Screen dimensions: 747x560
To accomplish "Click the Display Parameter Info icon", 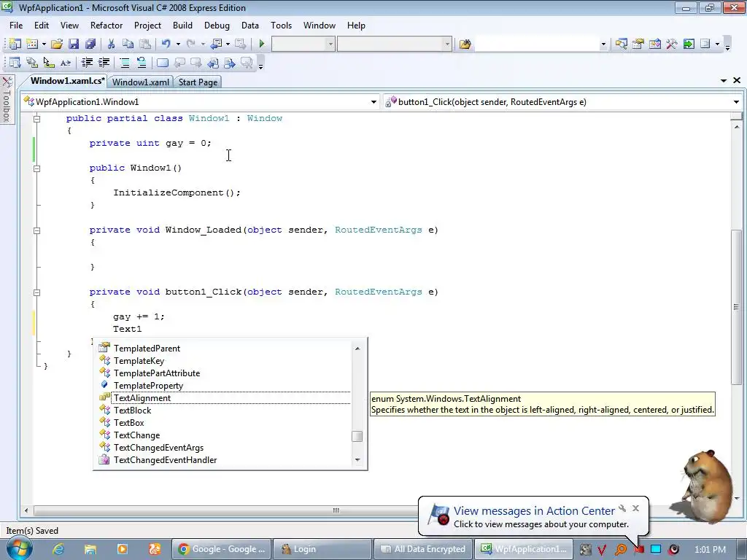I will pos(32,63).
